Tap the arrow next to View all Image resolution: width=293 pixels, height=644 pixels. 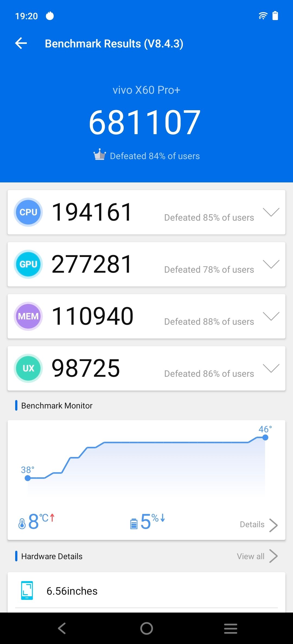coord(273,556)
